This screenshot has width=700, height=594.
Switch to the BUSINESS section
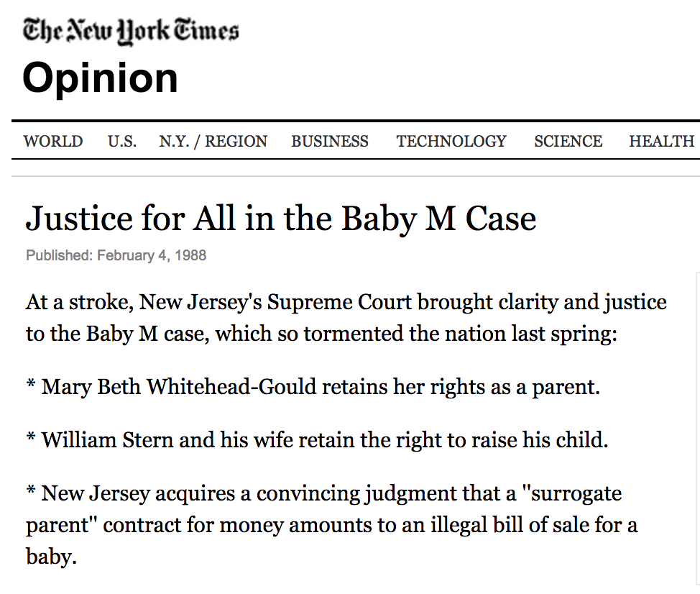click(x=330, y=142)
